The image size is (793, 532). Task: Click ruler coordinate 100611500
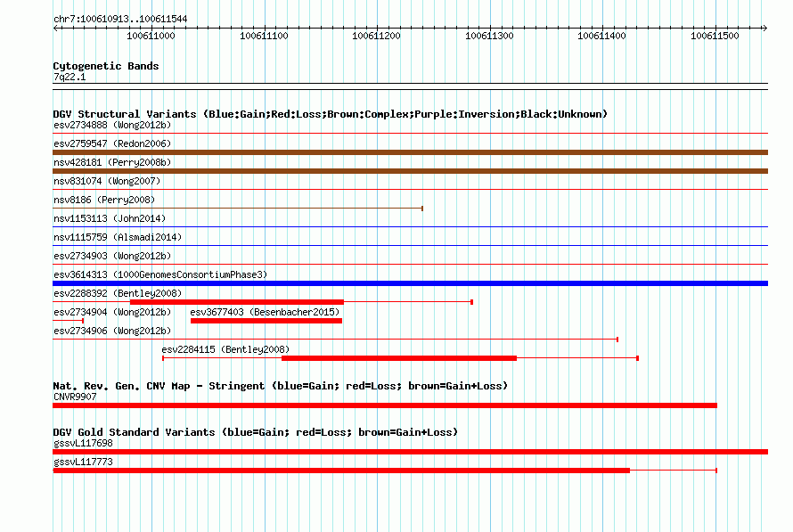(715, 36)
